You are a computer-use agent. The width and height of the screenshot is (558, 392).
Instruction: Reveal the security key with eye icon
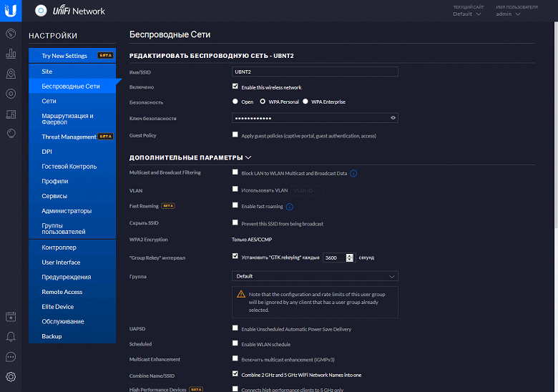point(393,118)
